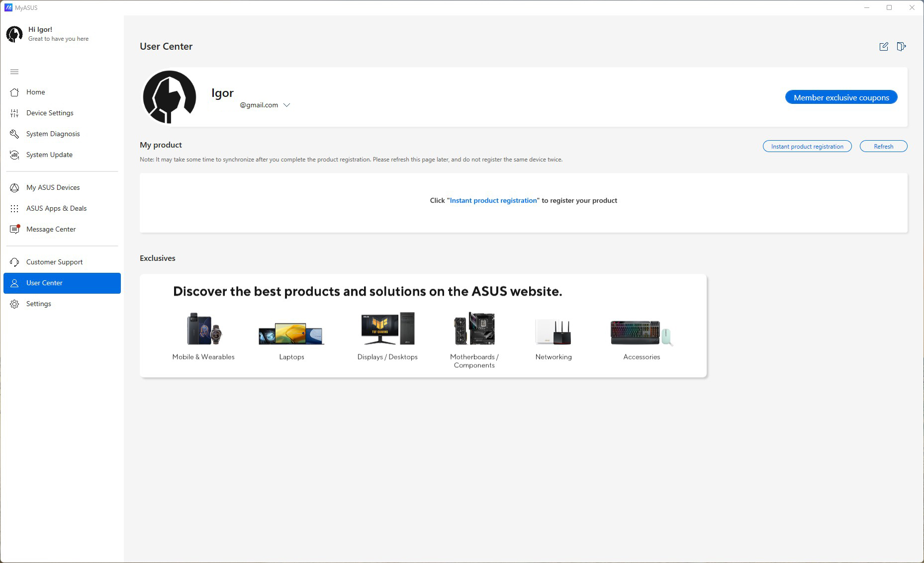This screenshot has height=563, width=924.
Task: Open Home from the sidebar
Action: [x=62, y=92]
